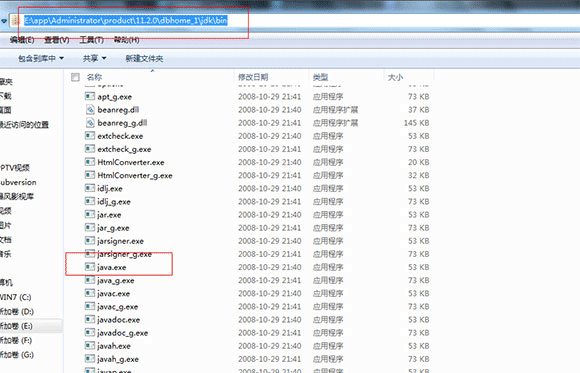Open the history dropdown left of address bar
Viewport: 580px width, 373px height.
pos(4,21)
